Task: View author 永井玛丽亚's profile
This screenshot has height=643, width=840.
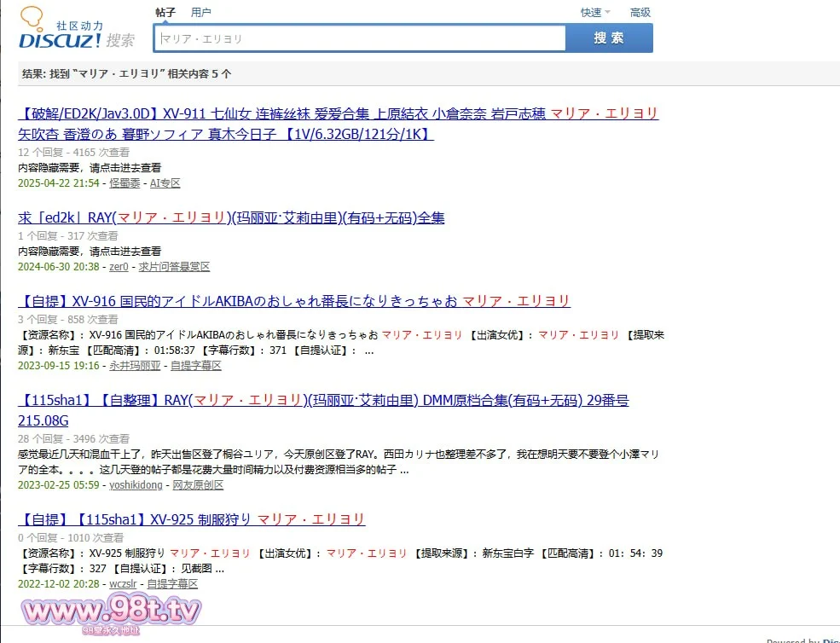Action: pyautogui.click(x=135, y=366)
